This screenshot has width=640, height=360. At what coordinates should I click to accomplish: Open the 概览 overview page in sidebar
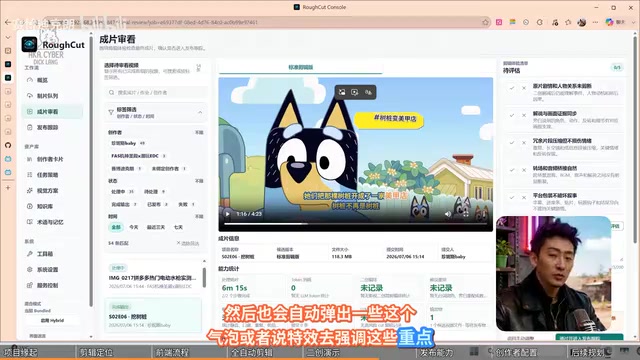pos(52,80)
